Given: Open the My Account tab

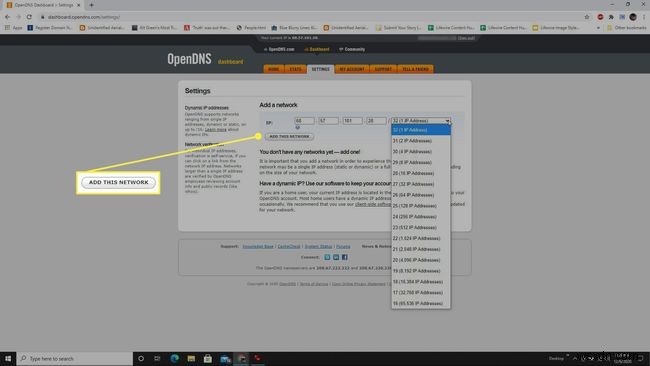Looking at the screenshot, I should click(352, 69).
